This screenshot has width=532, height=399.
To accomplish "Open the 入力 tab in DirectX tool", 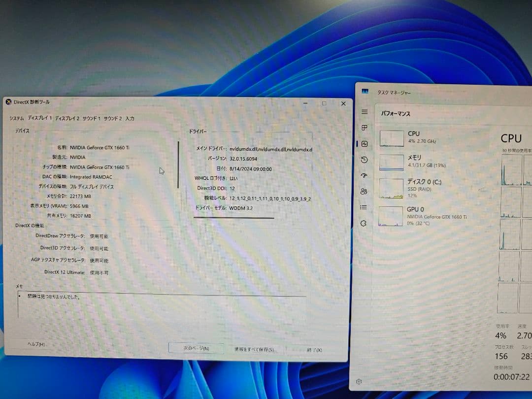I will [130, 118].
